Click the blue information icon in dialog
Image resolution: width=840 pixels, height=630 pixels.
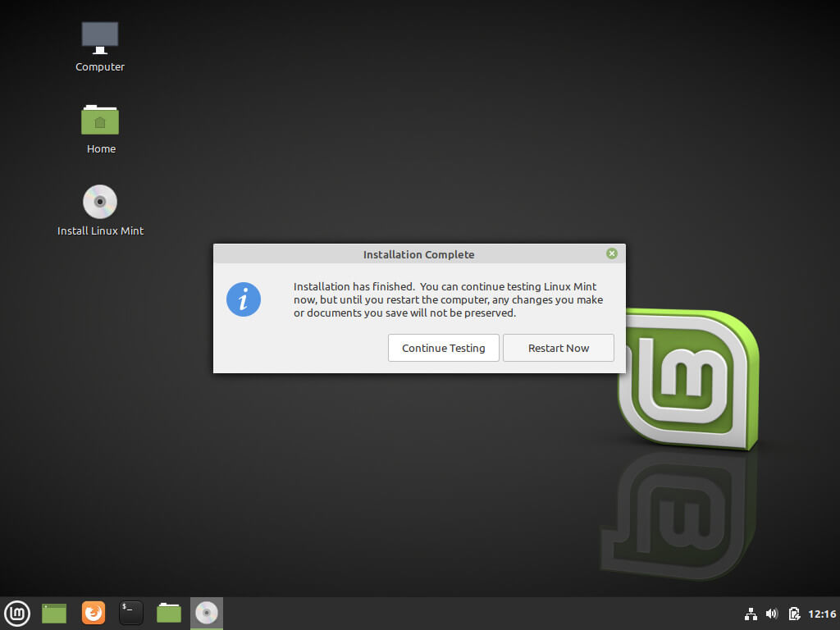point(243,299)
